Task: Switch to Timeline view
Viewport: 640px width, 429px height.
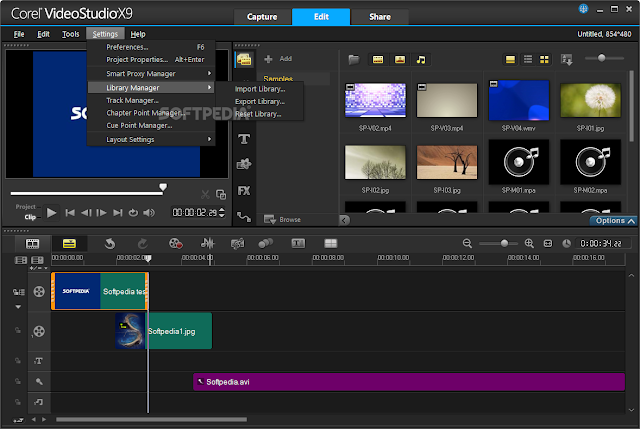Action: click(x=69, y=244)
